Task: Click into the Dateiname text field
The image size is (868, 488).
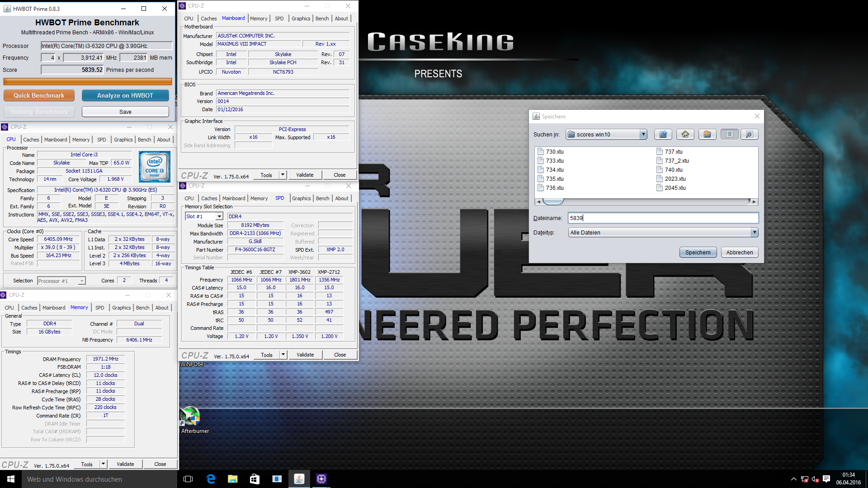Action: point(663,218)
